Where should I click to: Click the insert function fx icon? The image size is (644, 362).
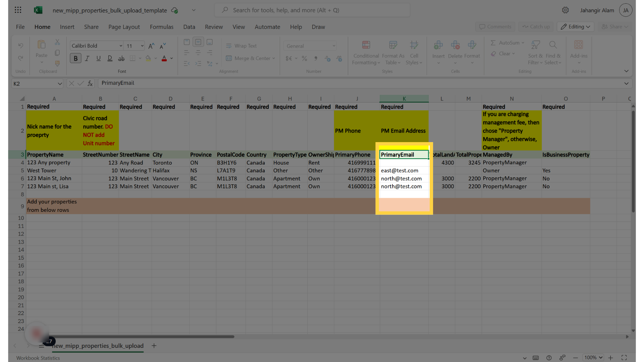pyautogui.click(x=90, y=83)
